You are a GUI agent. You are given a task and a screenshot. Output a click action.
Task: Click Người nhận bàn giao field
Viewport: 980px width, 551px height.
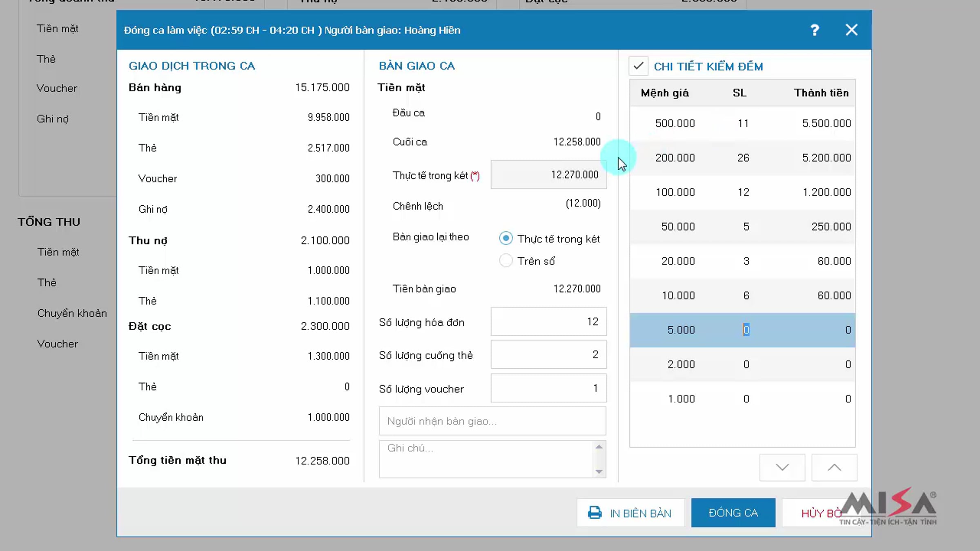492,421
